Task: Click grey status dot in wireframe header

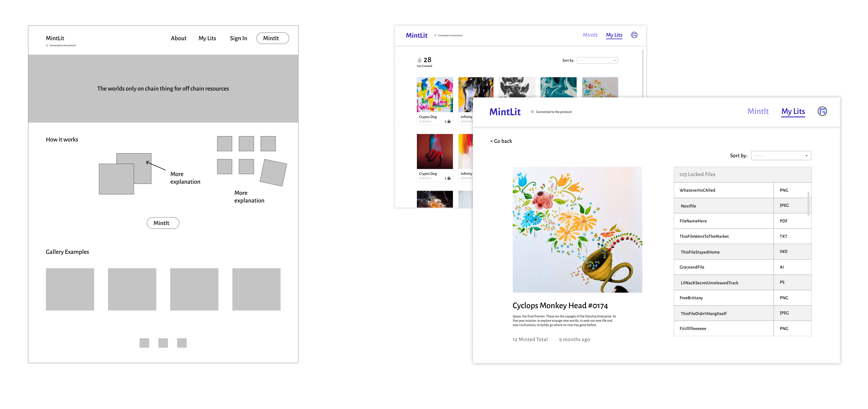Action: (47, 46)
